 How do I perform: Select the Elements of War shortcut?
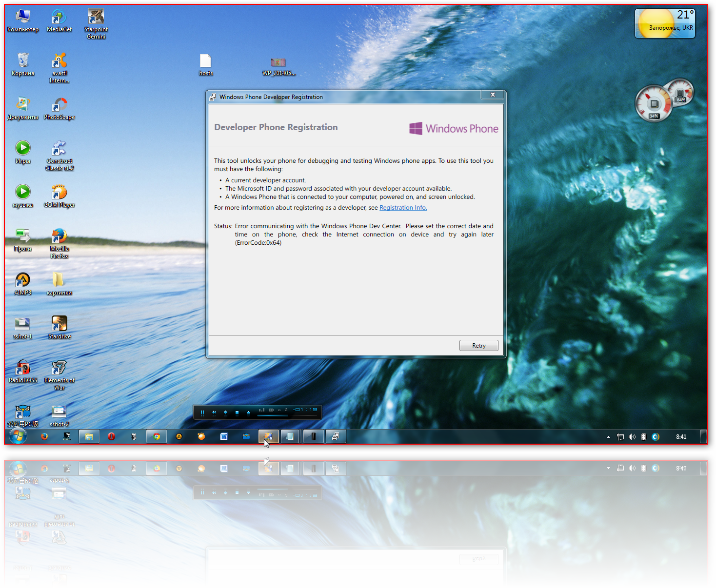tap(60, 375)
